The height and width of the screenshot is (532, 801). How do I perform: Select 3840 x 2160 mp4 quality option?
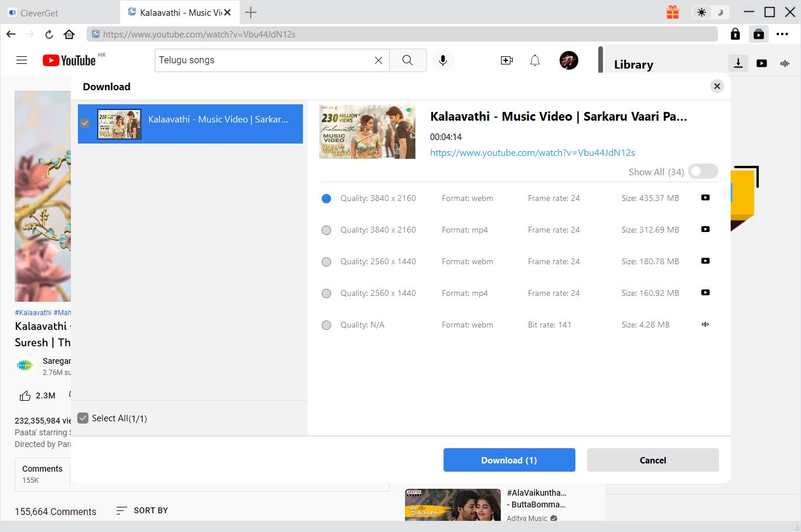point(326,230)
